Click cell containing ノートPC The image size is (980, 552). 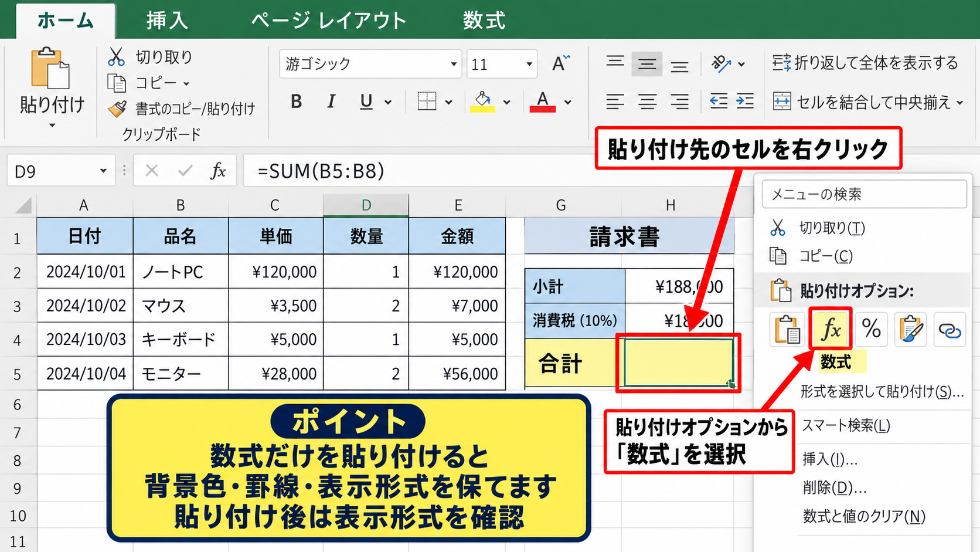(x=181, y=272)
